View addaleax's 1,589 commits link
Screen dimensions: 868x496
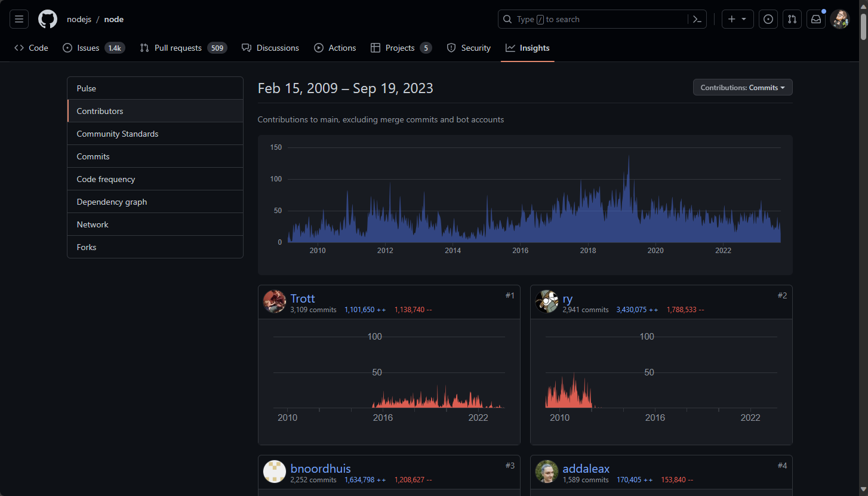[586, 480]
